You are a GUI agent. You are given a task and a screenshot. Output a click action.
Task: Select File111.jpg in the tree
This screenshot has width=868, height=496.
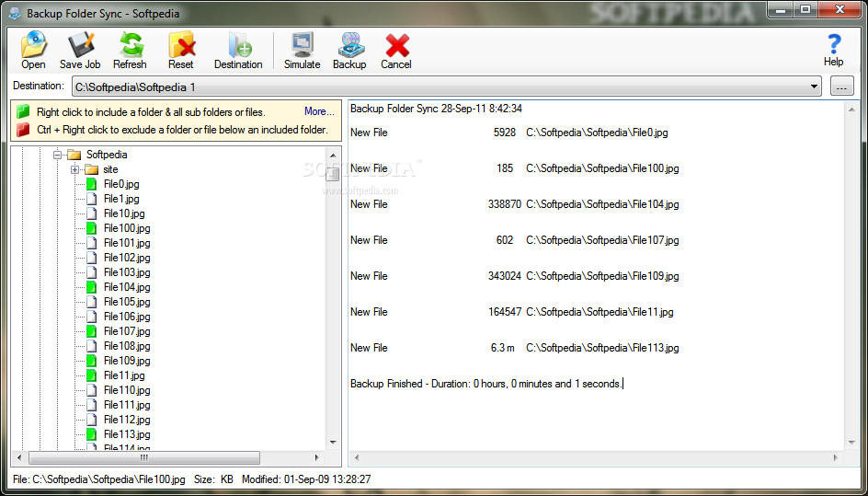point(127,405)
